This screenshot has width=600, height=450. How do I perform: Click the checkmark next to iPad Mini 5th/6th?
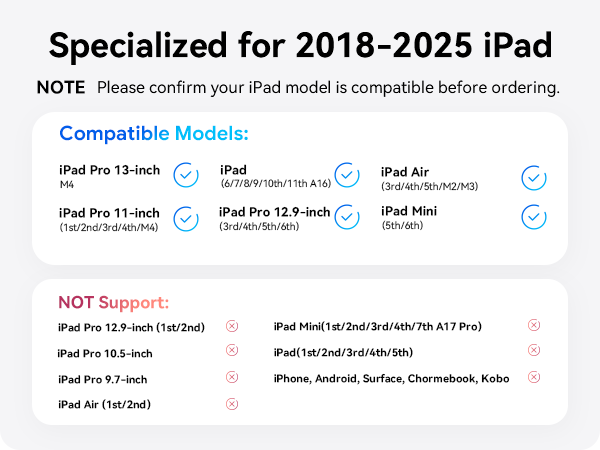[x=534, y=217]
